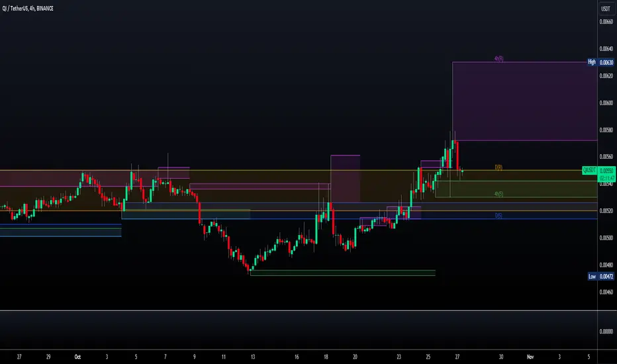Click 0.00500 on the price axis
This screenshot has height=364, width=617.
click(x=606, y=238)
